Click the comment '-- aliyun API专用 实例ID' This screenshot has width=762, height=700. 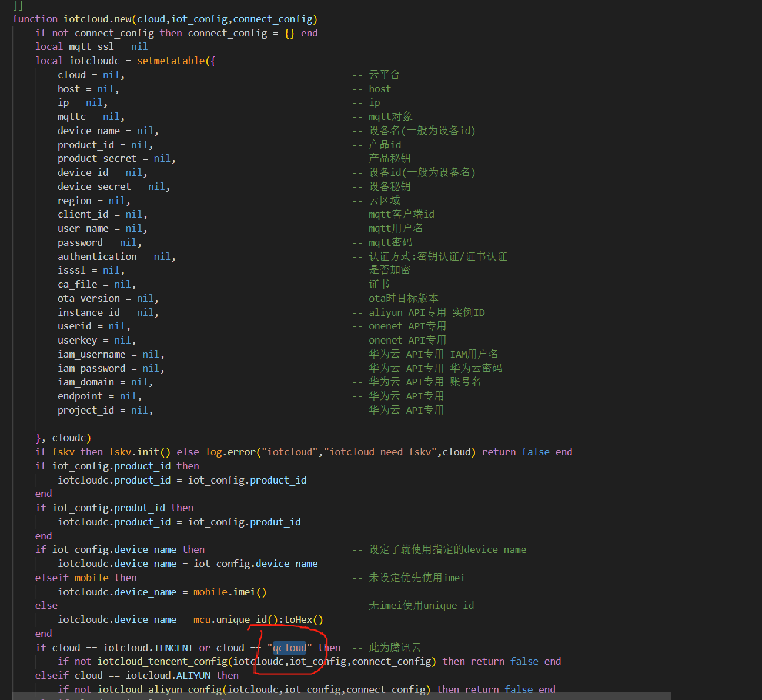[x=419, y=312]
